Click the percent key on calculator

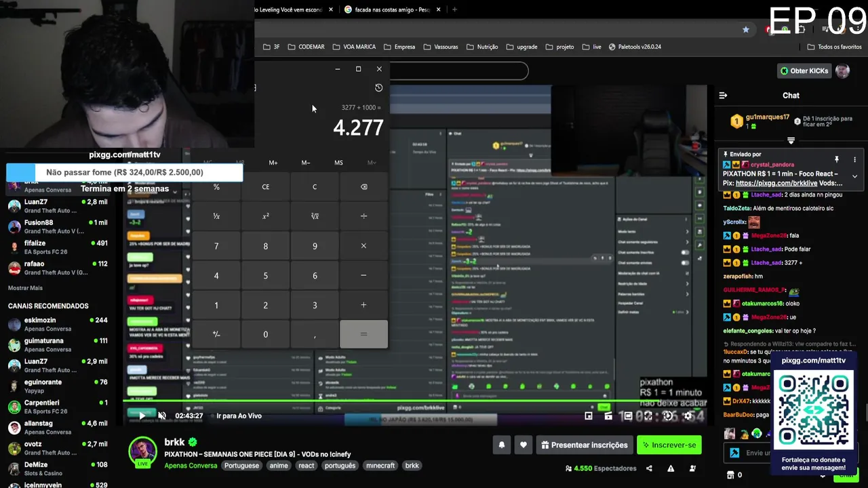pyautogui.click(x=216, y=187)
